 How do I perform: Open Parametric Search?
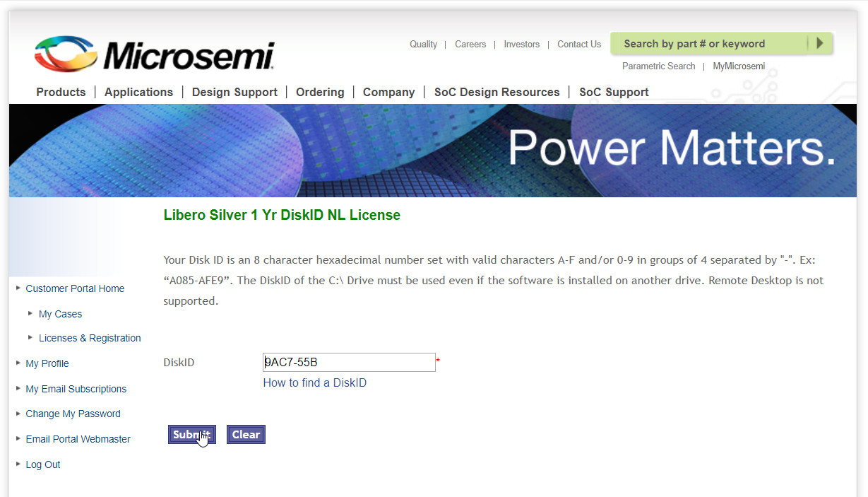click(x=658, y=66)
